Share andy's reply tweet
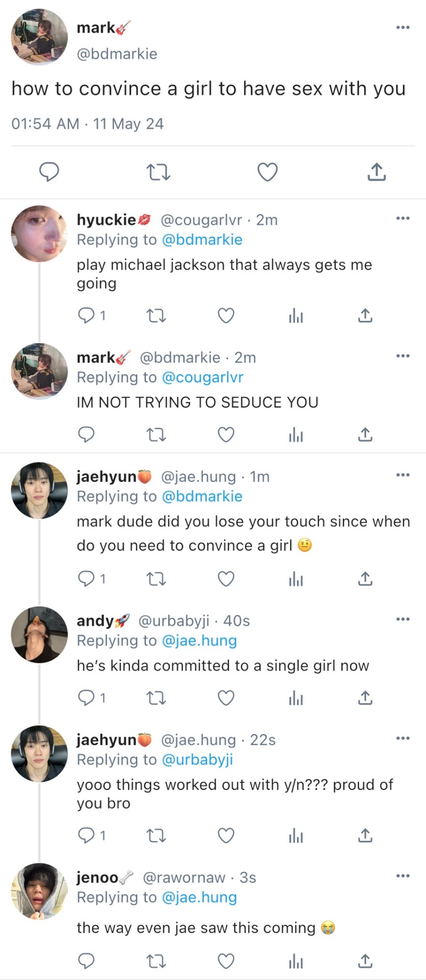Image resolution: width=426 pixels, height=980 pixels. tap(365, 697)
